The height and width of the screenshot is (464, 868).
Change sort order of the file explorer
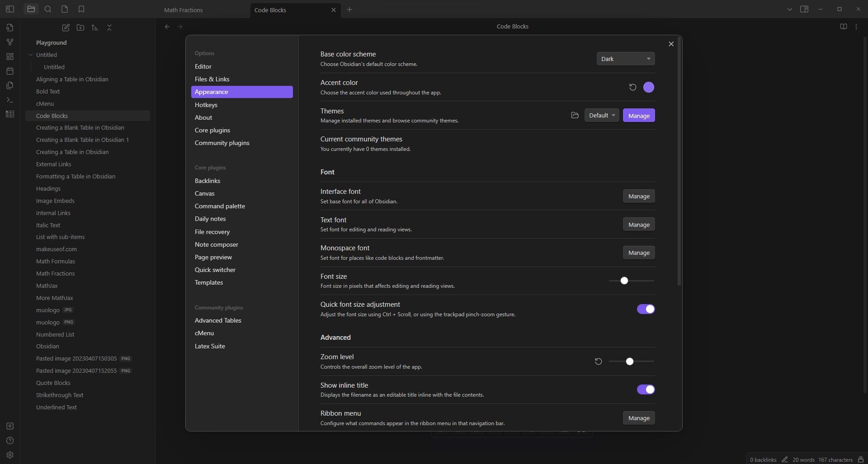point(94,28)
